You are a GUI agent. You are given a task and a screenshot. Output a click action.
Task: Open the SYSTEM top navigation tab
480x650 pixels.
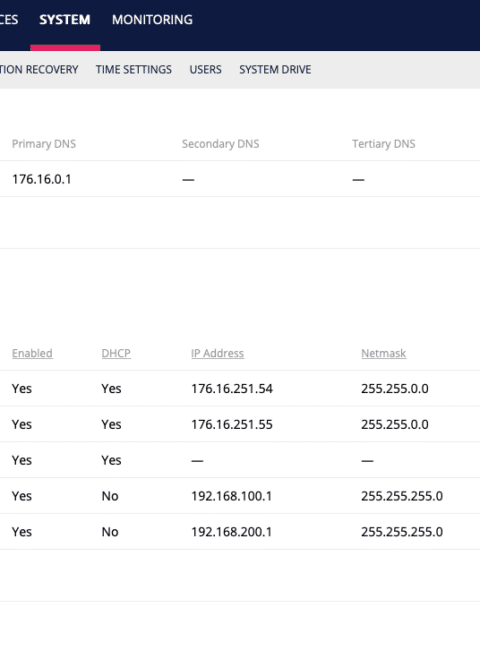(65, 20)
